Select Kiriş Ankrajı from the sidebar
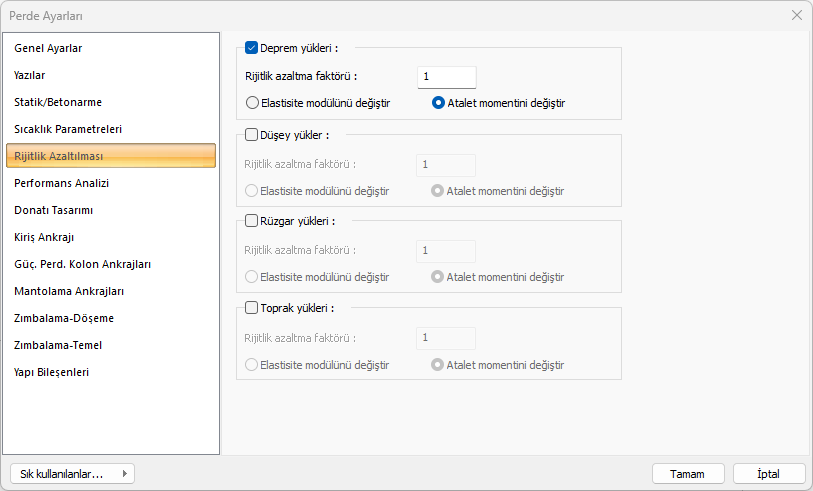Viewport: 813px width, 491px height. point(45,237)
